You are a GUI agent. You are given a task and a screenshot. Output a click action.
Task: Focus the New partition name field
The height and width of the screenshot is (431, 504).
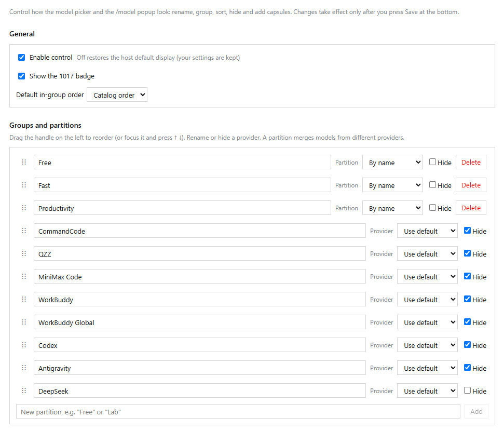click(x=238, y=411)
